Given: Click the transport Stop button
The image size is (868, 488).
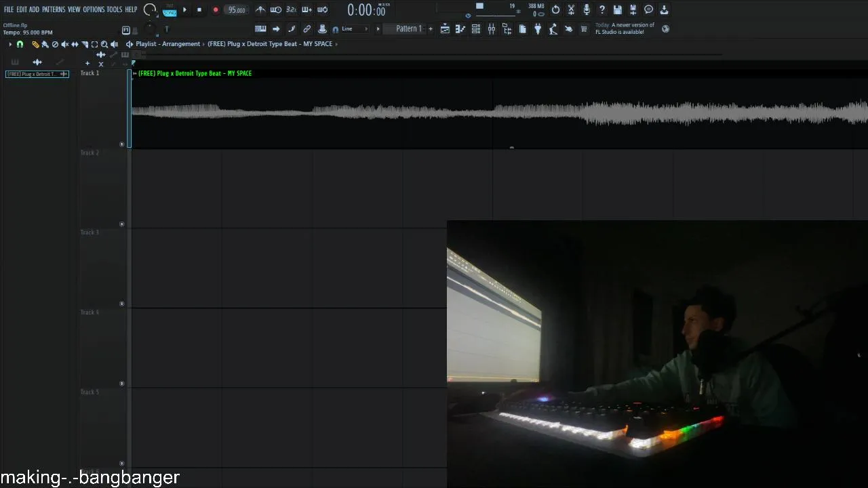Looking at the screenshot, I should pyautogui.click(x=199, y=9).
